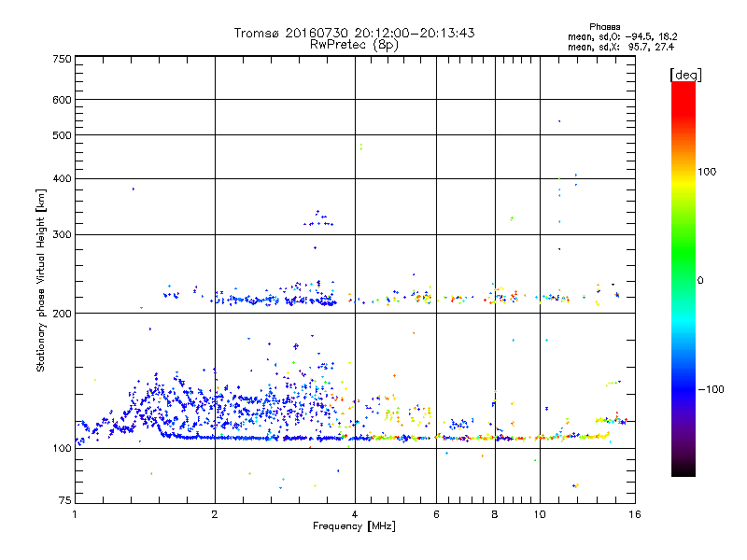Click the yellow-green point pair near 480 km
This screenshot has height=560, width=747.
pyautogui.click(x=361, y=147)
